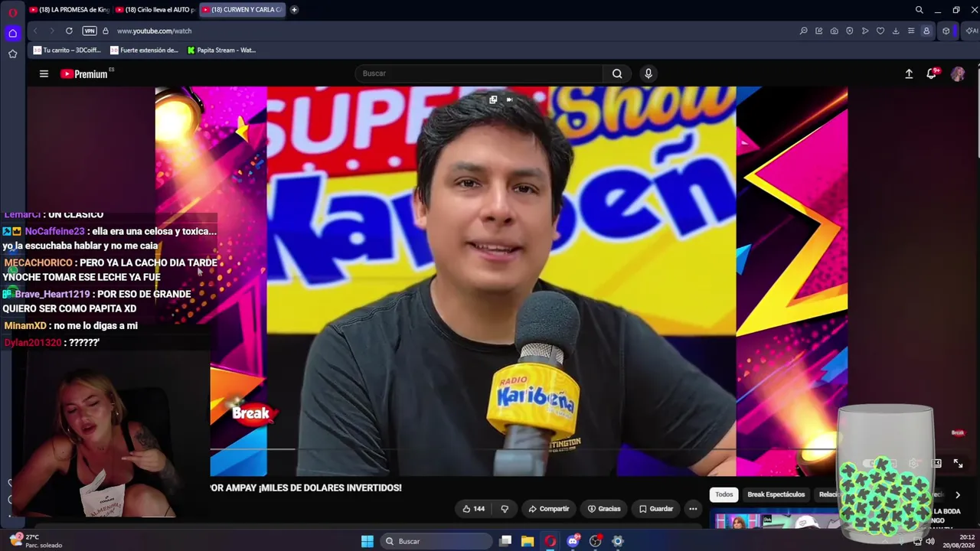Go to YouTube Premium home logo
980x551 pixels.
tap(84, 74)
